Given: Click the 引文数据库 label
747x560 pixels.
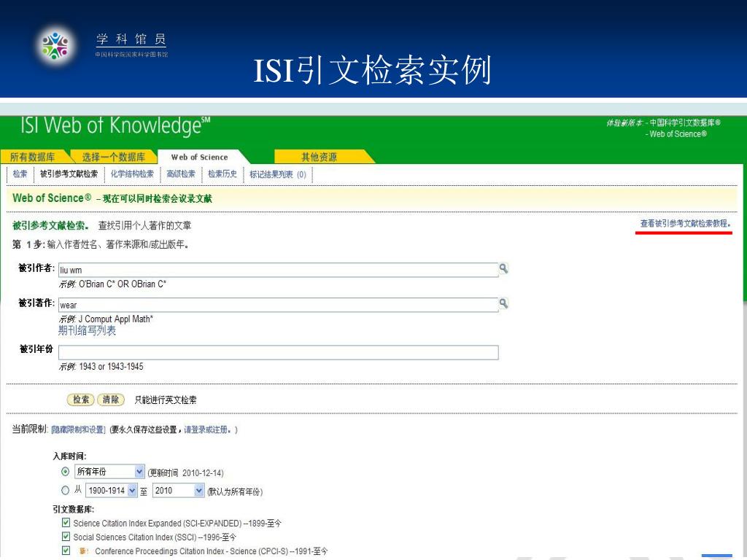Looking at the screenshot, I should point(74,509).
